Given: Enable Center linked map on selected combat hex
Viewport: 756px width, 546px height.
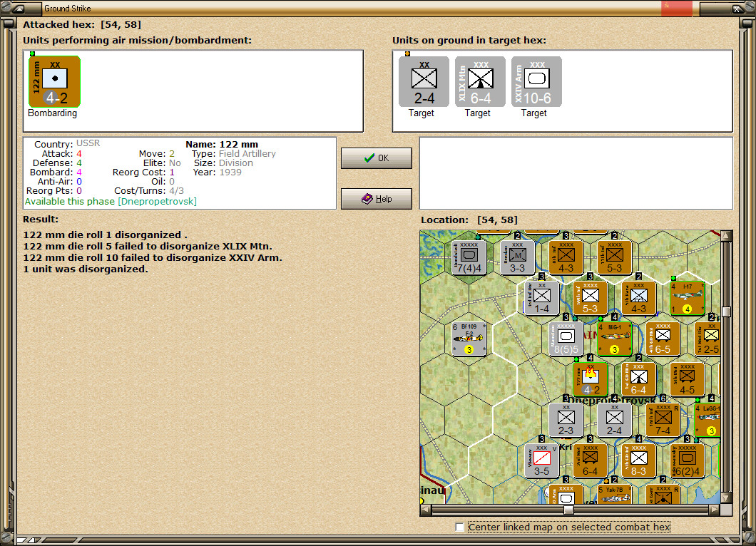Looking at the screenshot, I should coord(459,527).
